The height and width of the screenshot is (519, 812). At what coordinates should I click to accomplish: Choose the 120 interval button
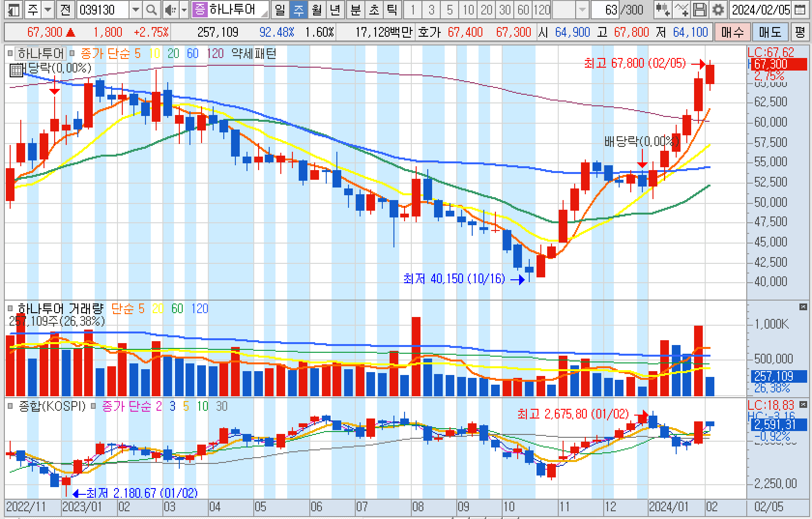(542, 10)
